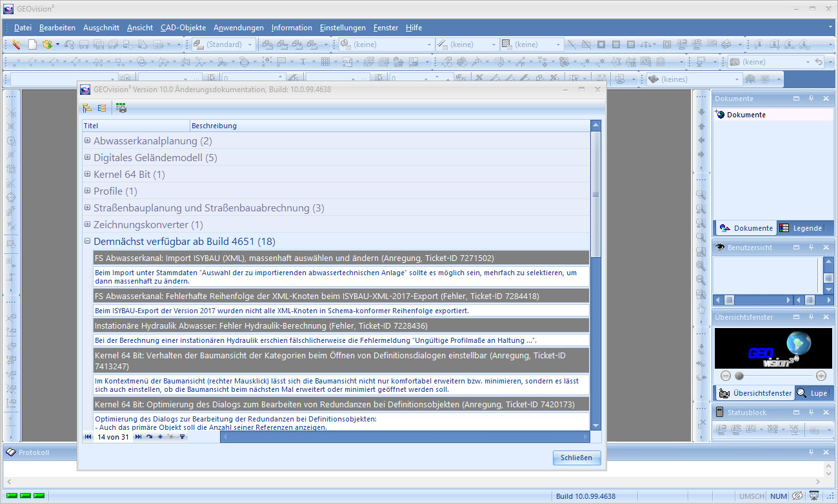Toggle the pin on the Statusblock panel
838x504 pixels.
(x=811, y=412)
